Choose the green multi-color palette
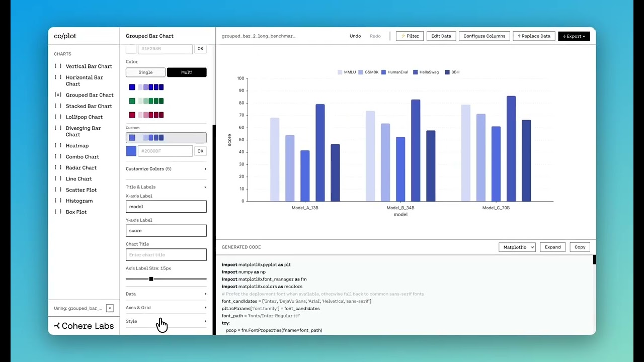 [x=146, y=101]
